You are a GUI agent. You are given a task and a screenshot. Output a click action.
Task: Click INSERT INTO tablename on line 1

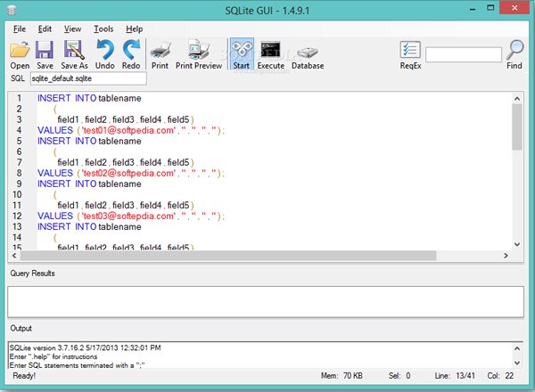pos(89,98)
